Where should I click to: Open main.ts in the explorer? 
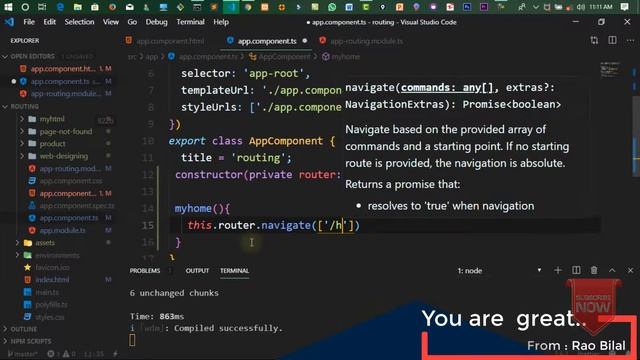pos(47,292)
